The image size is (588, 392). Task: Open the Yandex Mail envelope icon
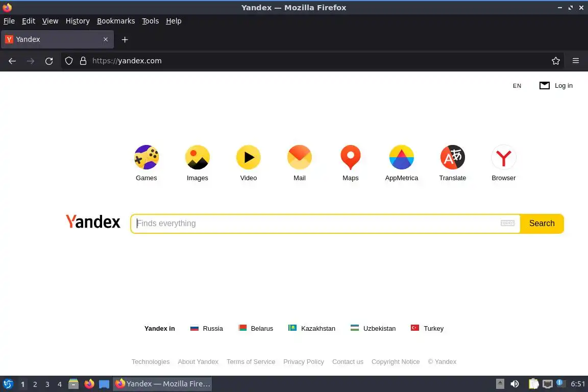(x=299, y=157)
